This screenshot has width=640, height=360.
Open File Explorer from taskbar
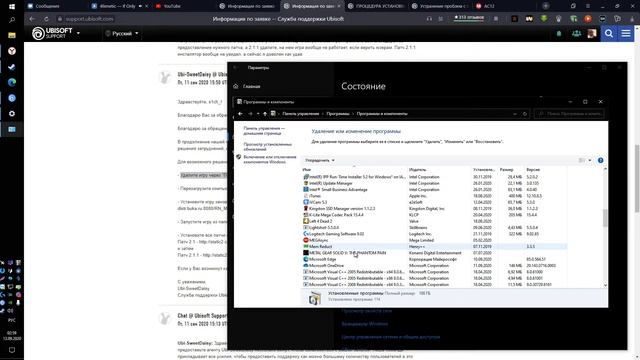[12, 36]
